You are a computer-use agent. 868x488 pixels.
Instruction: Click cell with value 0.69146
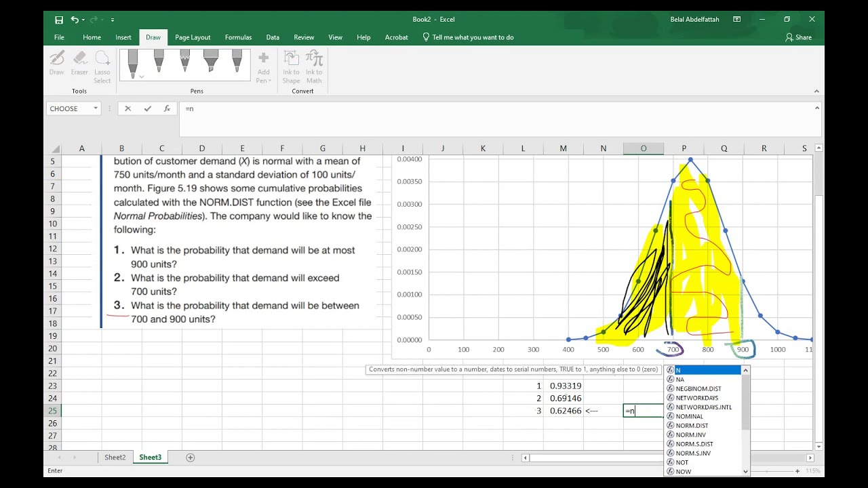coord(564,398)
